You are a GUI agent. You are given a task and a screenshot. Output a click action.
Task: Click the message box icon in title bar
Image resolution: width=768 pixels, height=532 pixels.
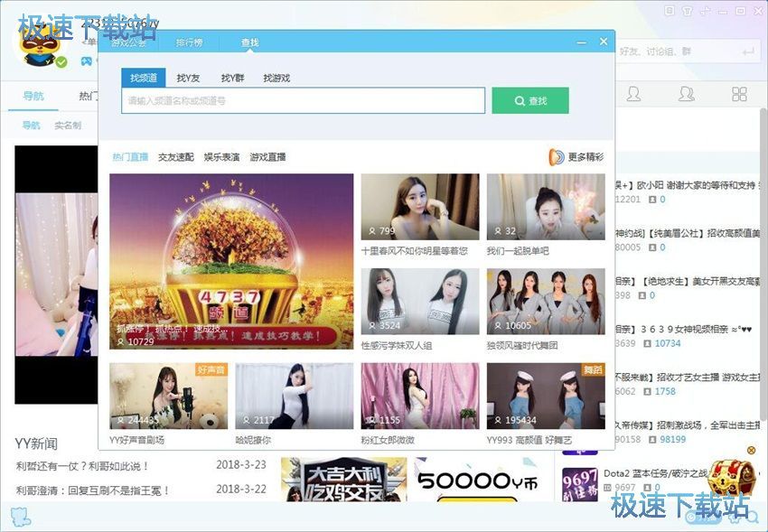click(x=670, y=11)
